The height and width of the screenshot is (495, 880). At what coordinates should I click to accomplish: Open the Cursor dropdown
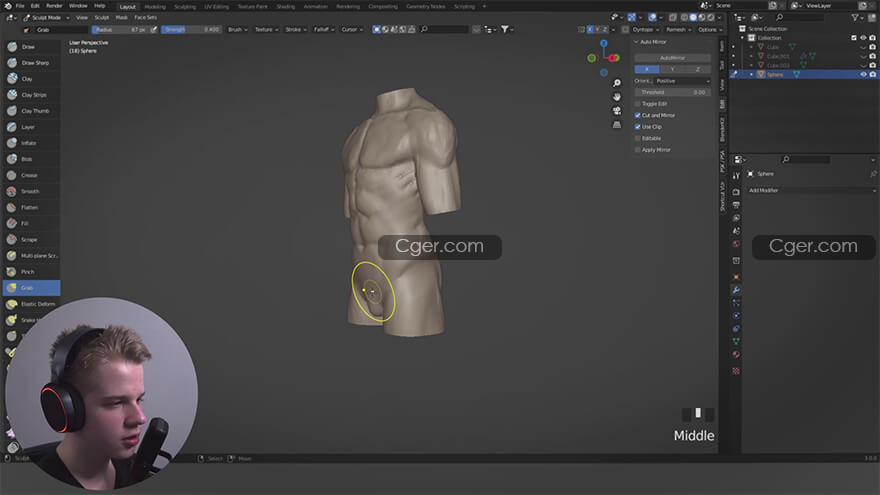(x=352, y=29)
